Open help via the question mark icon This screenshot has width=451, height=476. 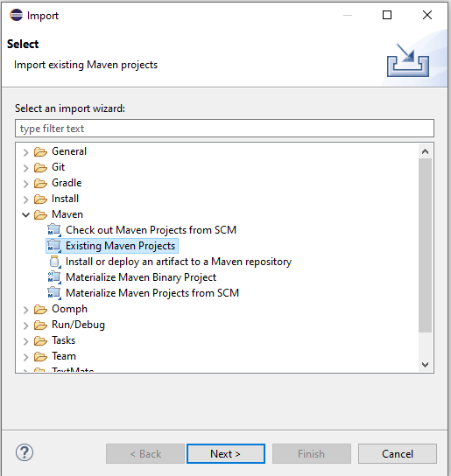pyautogui.click(x=25, y=452)
